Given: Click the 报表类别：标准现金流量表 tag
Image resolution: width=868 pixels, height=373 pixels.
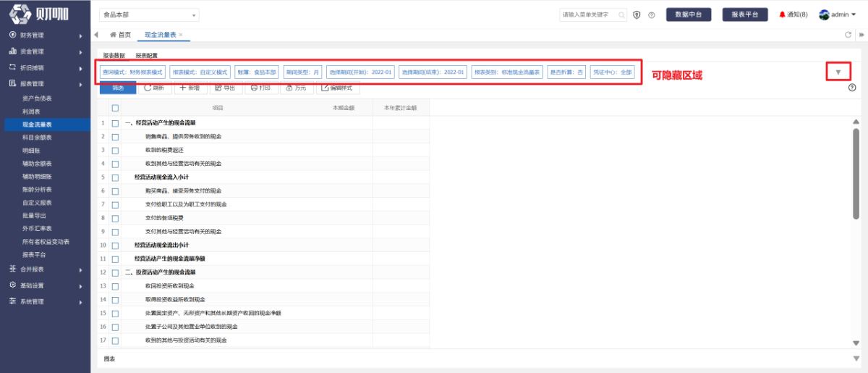Looking at the screenshot, I should coord(506,72).
